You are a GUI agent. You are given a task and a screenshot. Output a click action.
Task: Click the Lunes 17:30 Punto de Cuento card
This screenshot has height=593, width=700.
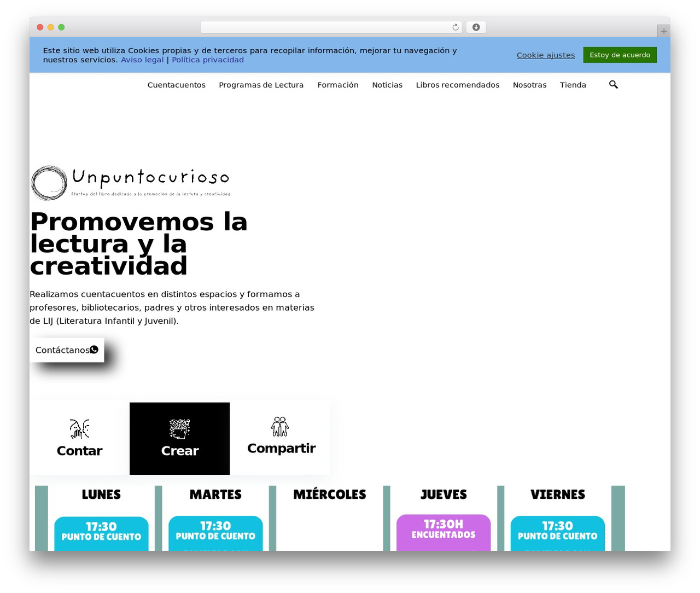tap(101, 533)
